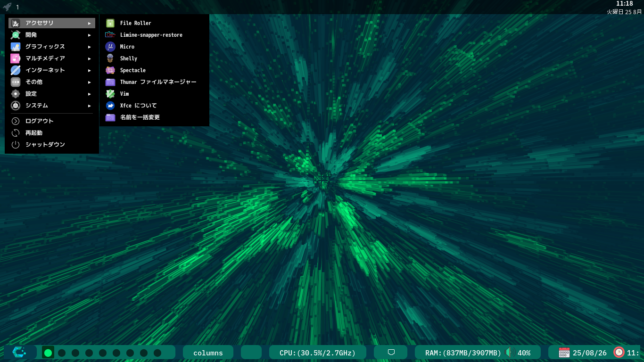Screen dimensions: 644x362
Task: Open the 開発 menu category
Action: point(52,35)
